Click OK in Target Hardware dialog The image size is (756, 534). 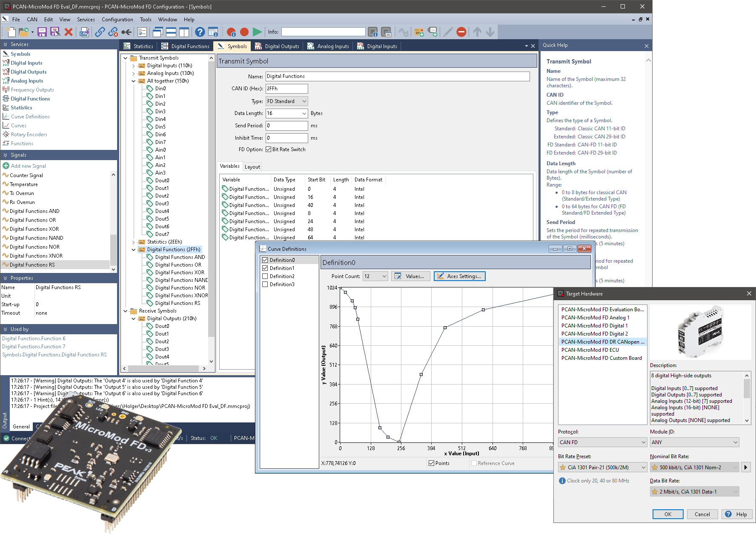pos(668,514)
